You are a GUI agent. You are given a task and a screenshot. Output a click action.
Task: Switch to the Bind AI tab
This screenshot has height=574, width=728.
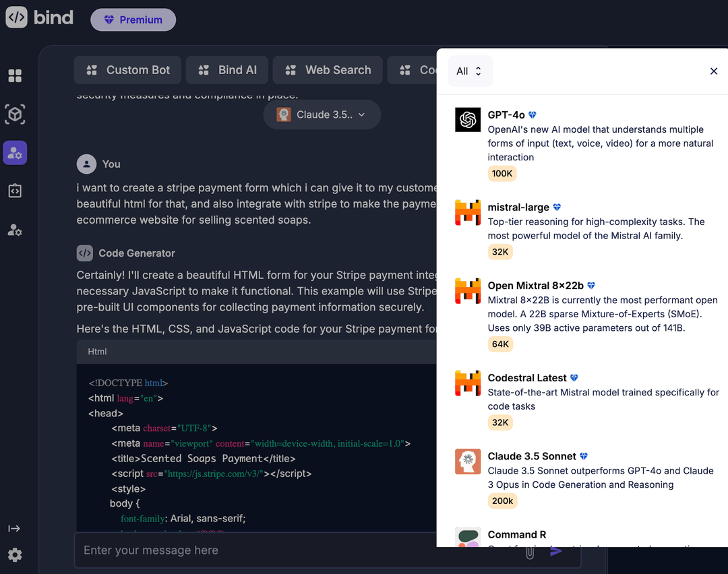click(x=226, y=69)
